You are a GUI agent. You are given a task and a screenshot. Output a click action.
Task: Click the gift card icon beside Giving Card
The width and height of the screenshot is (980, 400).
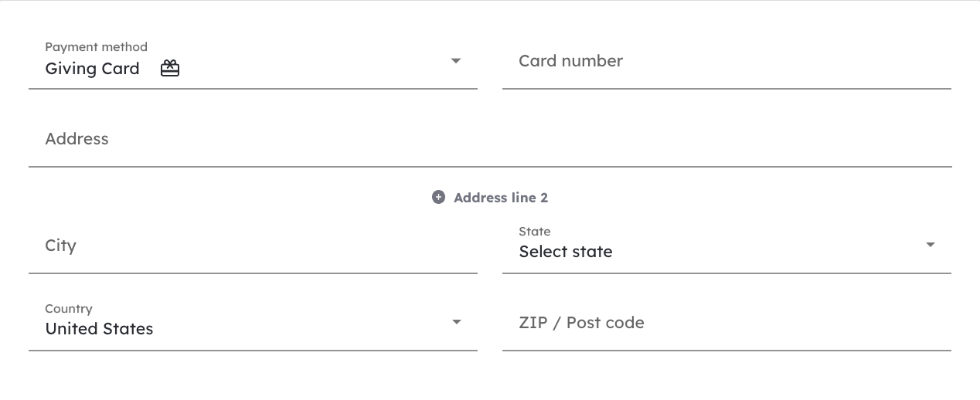[170, 69]
